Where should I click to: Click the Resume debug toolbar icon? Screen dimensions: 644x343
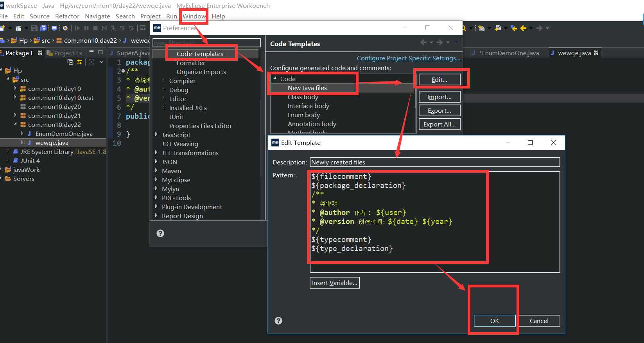coord(77,28)
